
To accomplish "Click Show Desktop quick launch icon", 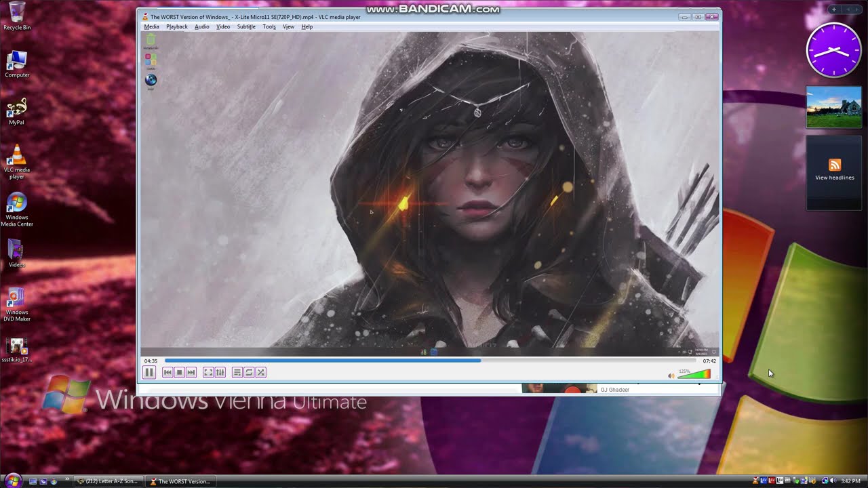I will pos(33,481).
